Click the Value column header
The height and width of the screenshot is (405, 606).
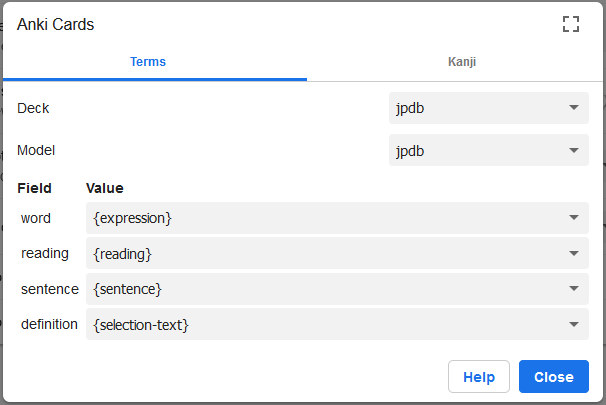[x=105, y=188]
